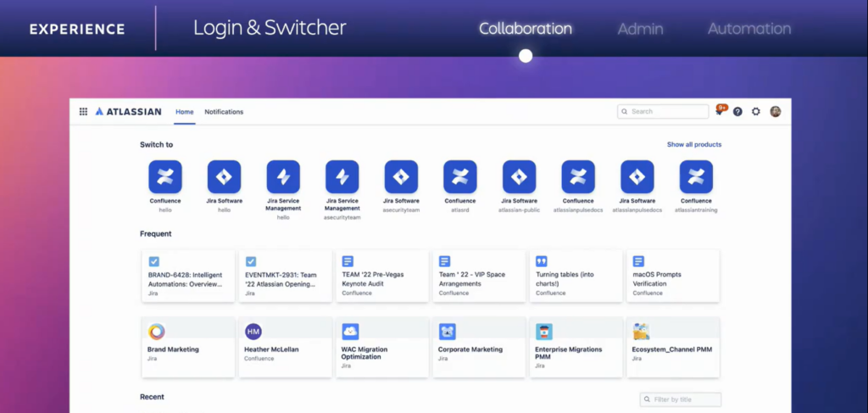Open the user profile avatar
The image size is (868, 413).
(775, 111)
